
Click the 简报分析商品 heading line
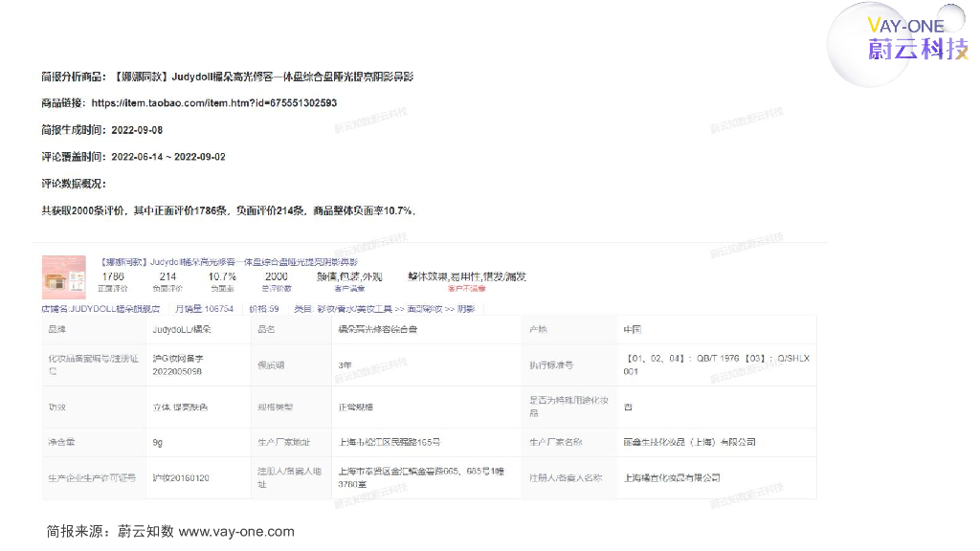click(x=228, y=77)
